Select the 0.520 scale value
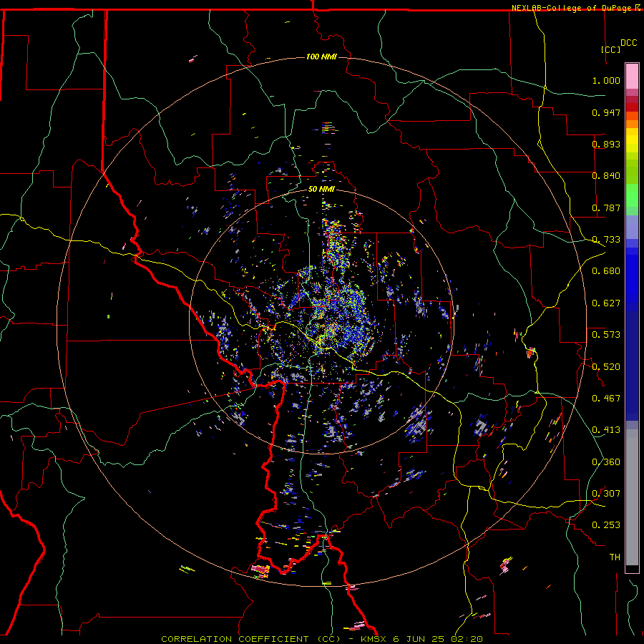Viewport: 644px width, 644px height. point(606,366)
